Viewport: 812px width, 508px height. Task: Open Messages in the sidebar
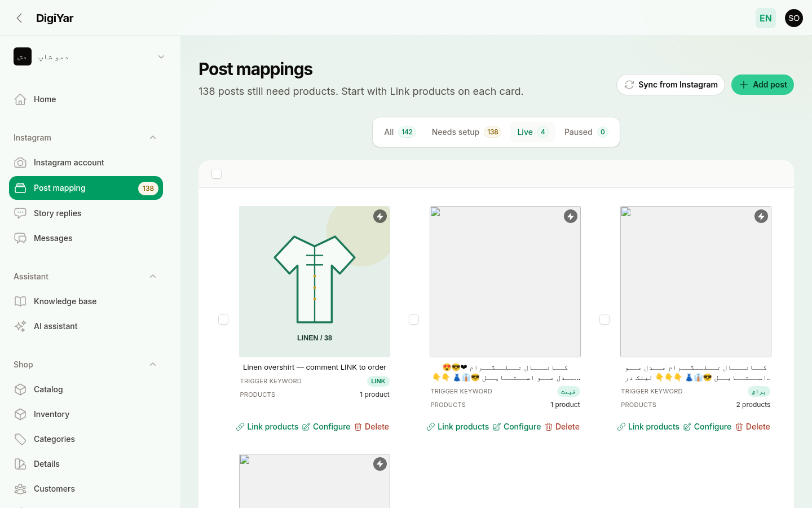[x=86, y=238]
